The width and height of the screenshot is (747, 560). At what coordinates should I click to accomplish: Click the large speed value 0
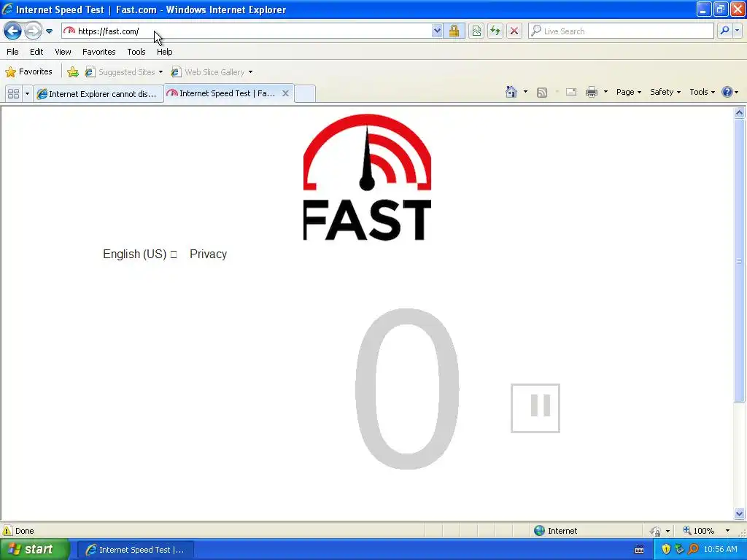(x=407, y=389)
